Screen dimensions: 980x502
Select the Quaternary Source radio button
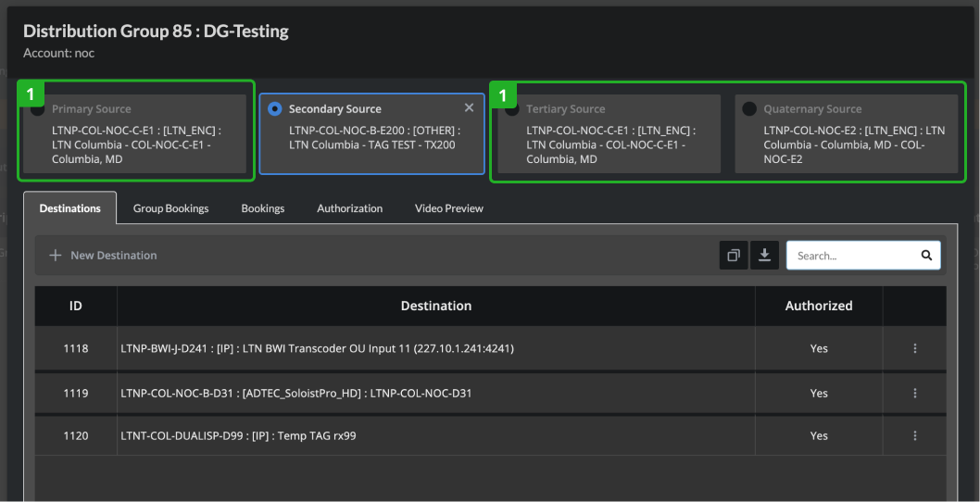coord(748,108)
